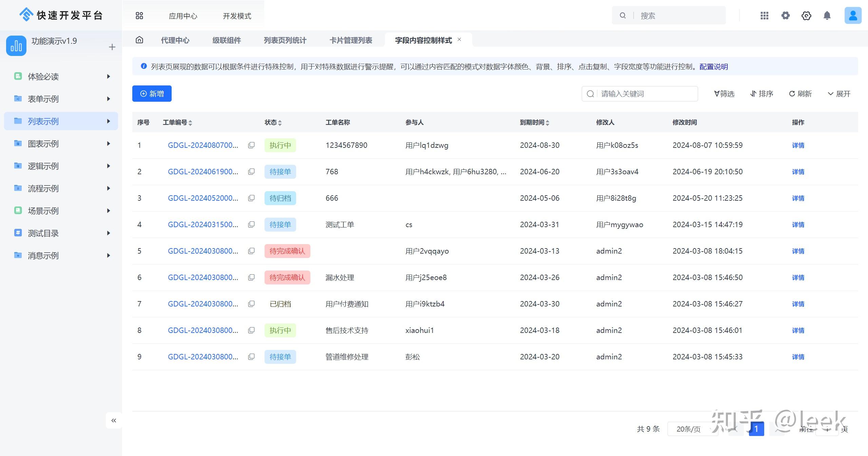Viewport: 868px width, 456px height.
Task: Open the 20条/页 page size dropdown
Action: coord(693,429)
